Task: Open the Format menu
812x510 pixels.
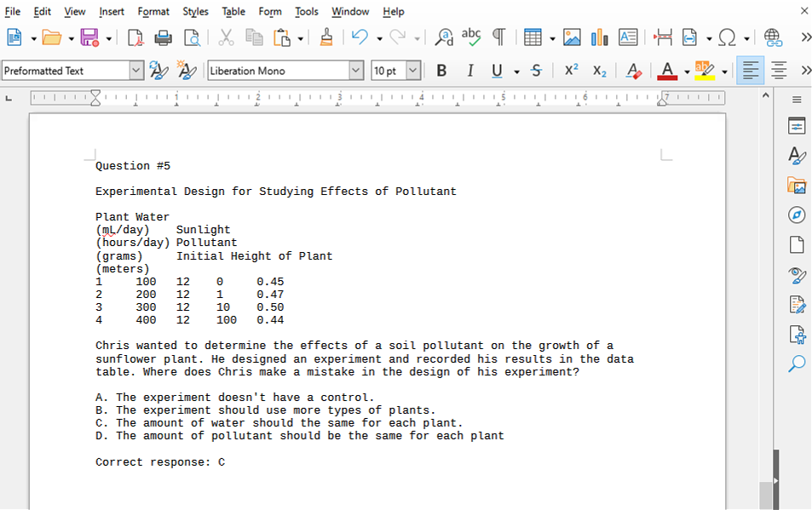Action: click(x=153, y=11)
